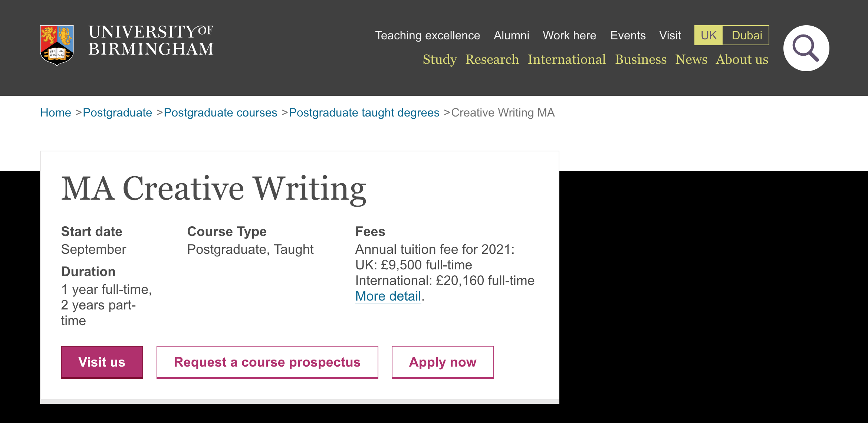Go to the News section

click(691, 59)
